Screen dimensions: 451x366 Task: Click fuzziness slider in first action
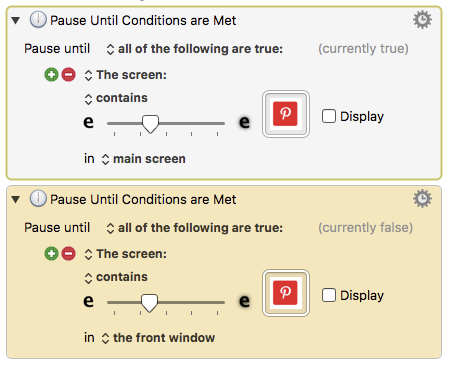point(166,124)
